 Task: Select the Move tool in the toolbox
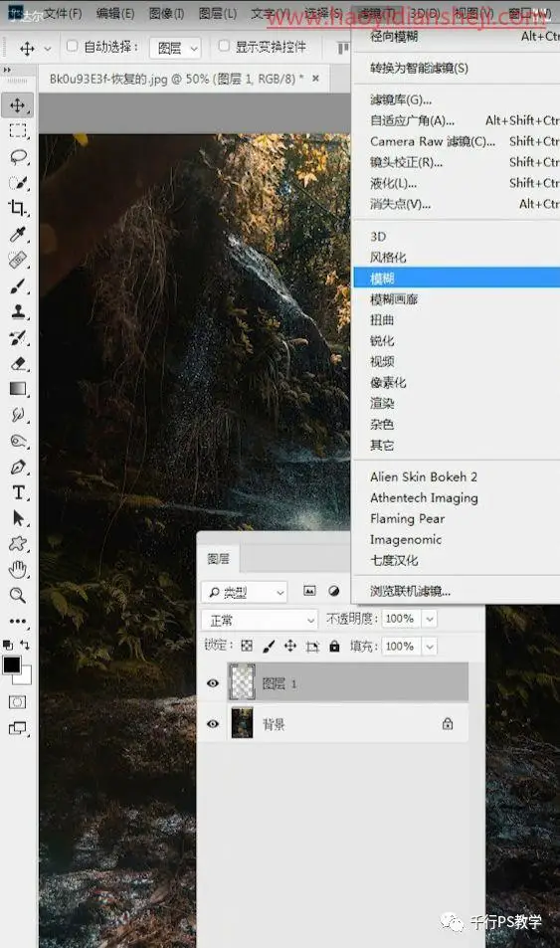pyautogui.click(x=18, y=105)
